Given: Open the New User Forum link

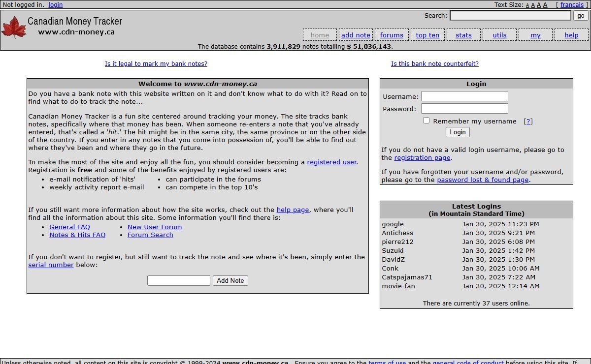Looking at the screenshot, I should [x=155, y=227].
